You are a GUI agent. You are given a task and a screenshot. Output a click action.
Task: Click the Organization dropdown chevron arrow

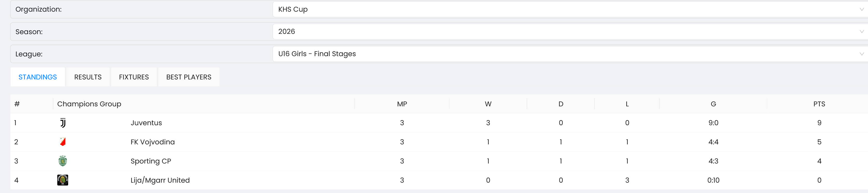coord(862,9)
